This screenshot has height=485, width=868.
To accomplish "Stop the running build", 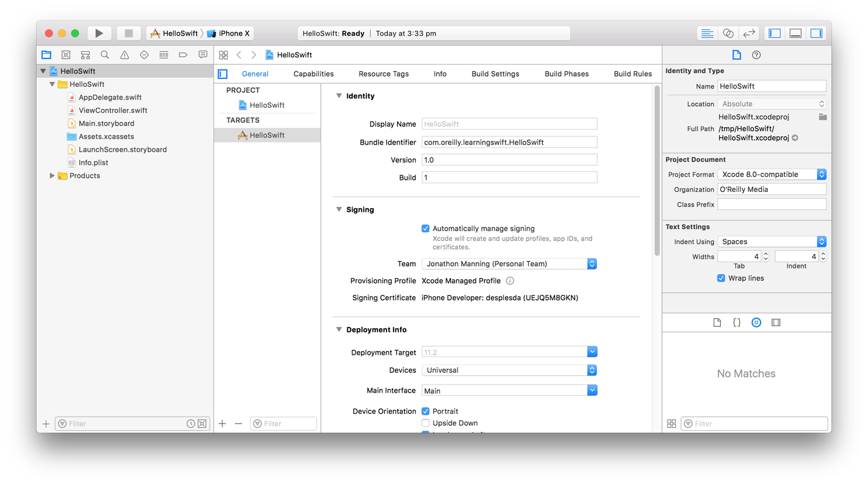I will pos(128,33).
